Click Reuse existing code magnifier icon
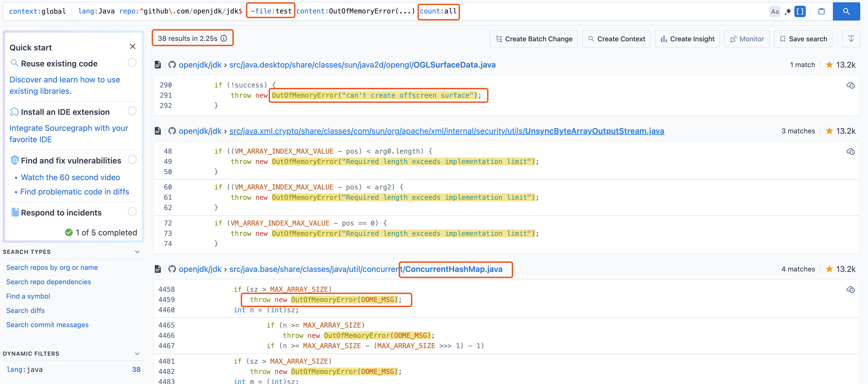868x384 pixels. point(15,63)
